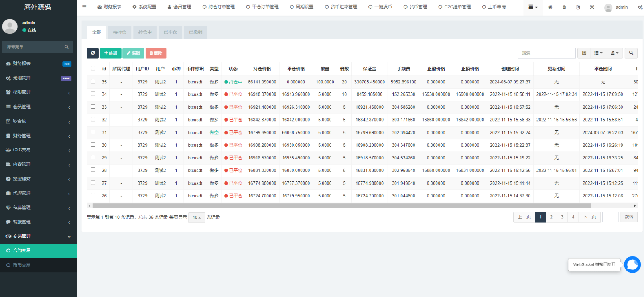Click the green 添加 button
This screenshot has height=297, width=644.
click(x=110, y=53)
